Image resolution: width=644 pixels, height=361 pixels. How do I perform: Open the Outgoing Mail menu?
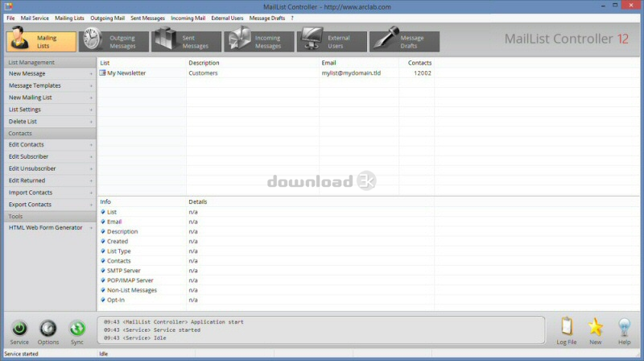[107, 18]
